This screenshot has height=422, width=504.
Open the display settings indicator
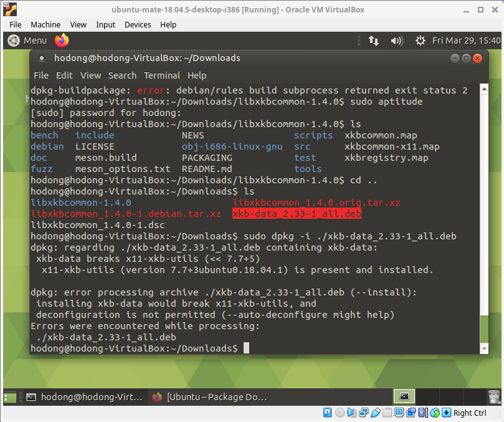click(x=399, y=413)
